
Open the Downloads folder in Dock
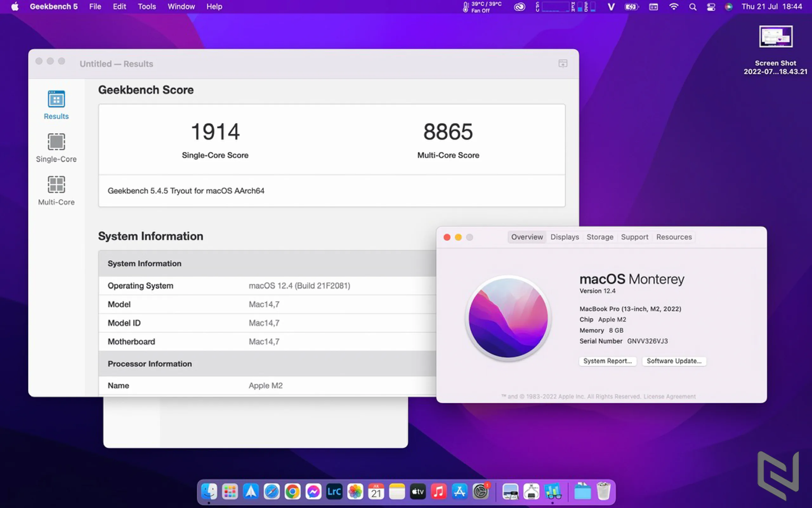click(x=583, y=492)
